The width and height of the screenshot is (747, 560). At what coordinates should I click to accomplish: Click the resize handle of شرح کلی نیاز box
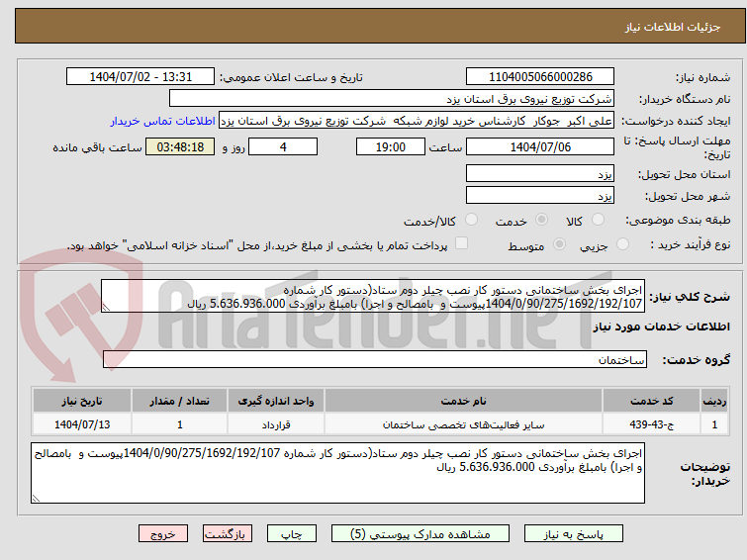point(106,308)
